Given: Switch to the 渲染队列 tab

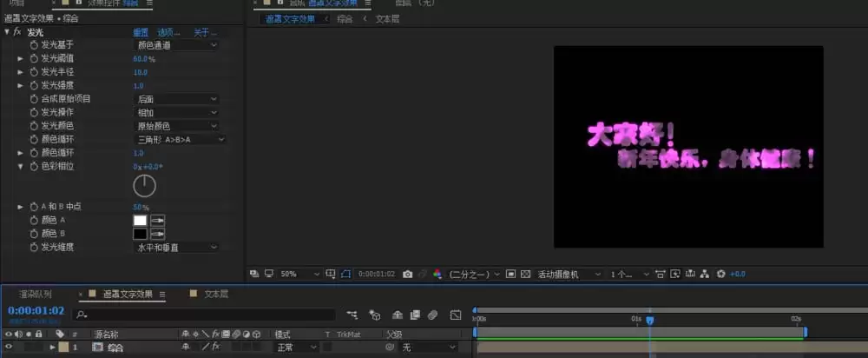Looking at the screenshot, I should point(35,294).
